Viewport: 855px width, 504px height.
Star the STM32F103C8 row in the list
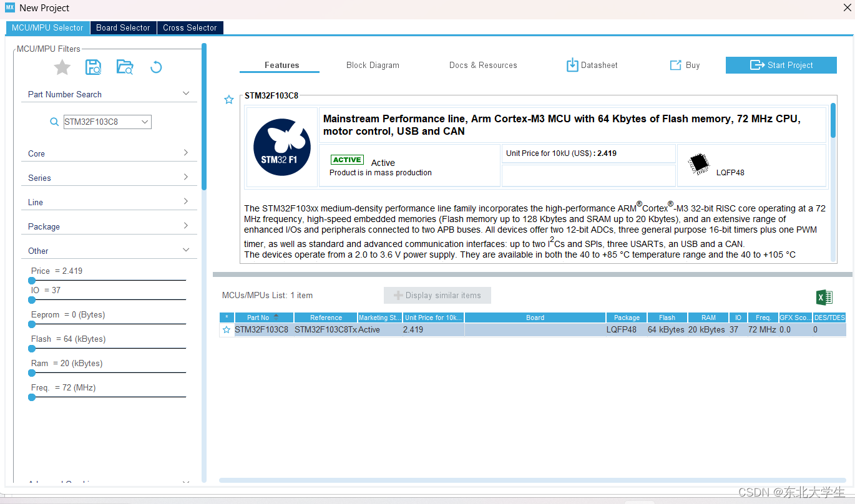point(227,330)
